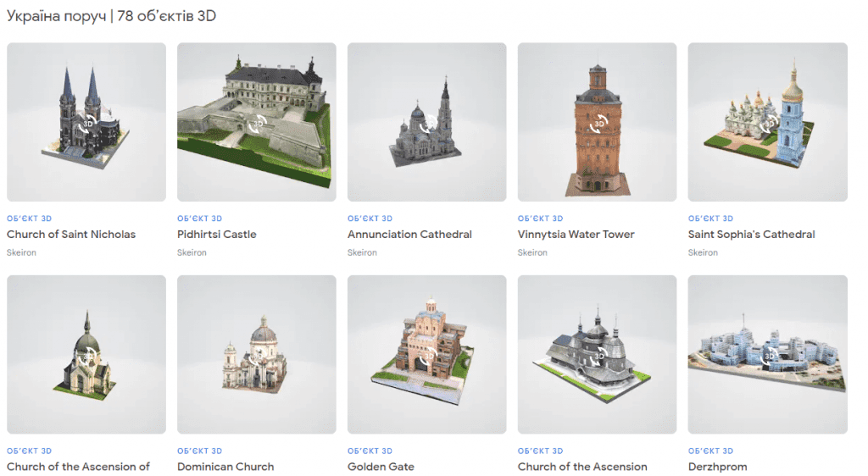This screenshot has height=476, width=868.
Task: Click the 3D icon on Church of the Ascension of
Action: (87, 357)
